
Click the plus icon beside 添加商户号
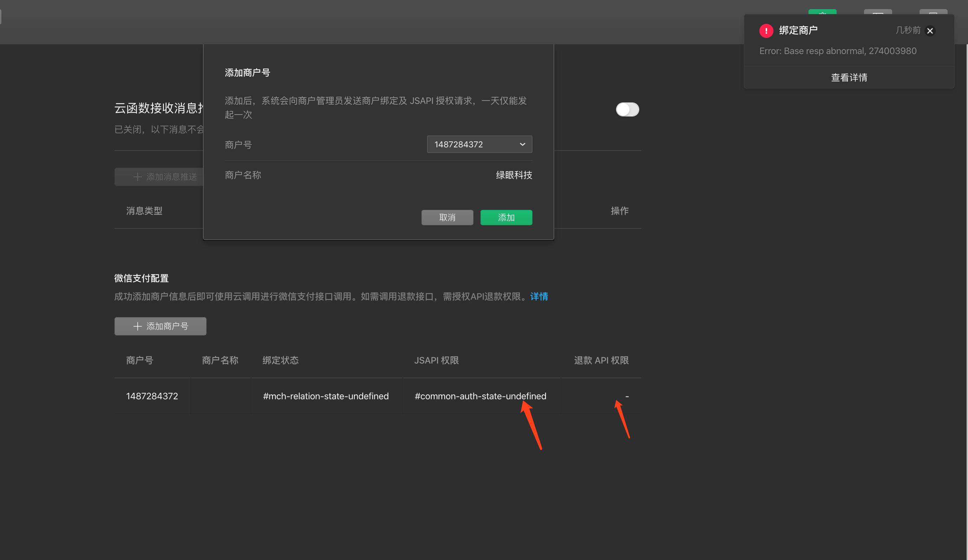138,326
